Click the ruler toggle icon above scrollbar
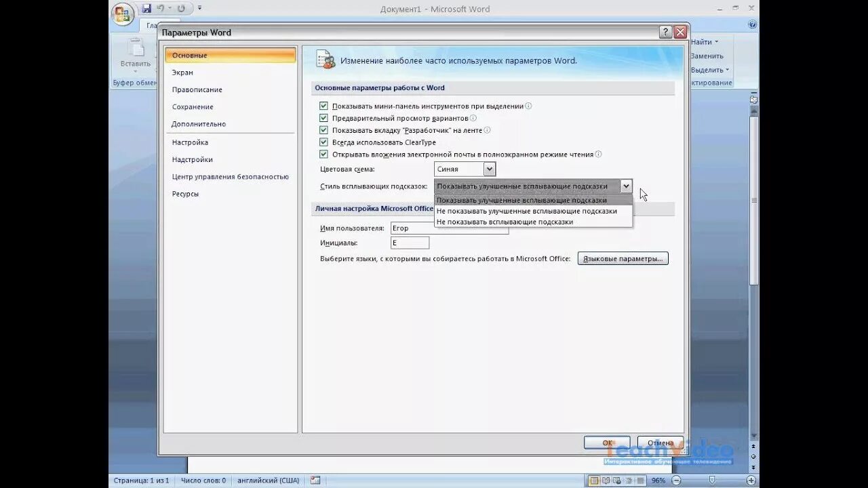Viewport: 868px width, 488px height. pos(753,99)
